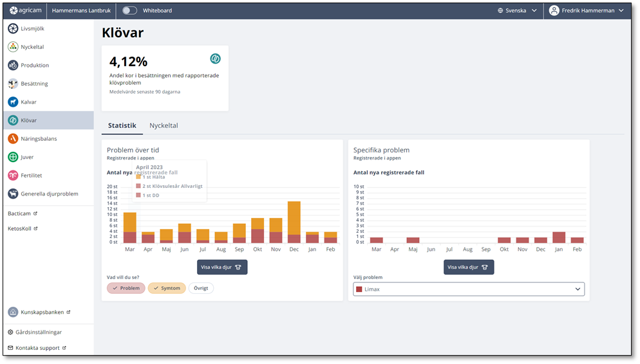The image size is (640, 364).
Task: Open the Juver green icon
Action: (x=13, y=157)
